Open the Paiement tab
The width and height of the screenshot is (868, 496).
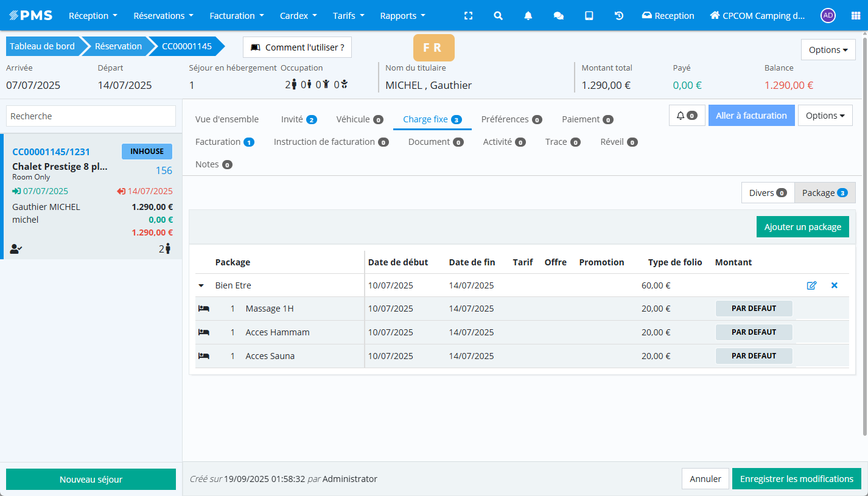tap(587, 119)
